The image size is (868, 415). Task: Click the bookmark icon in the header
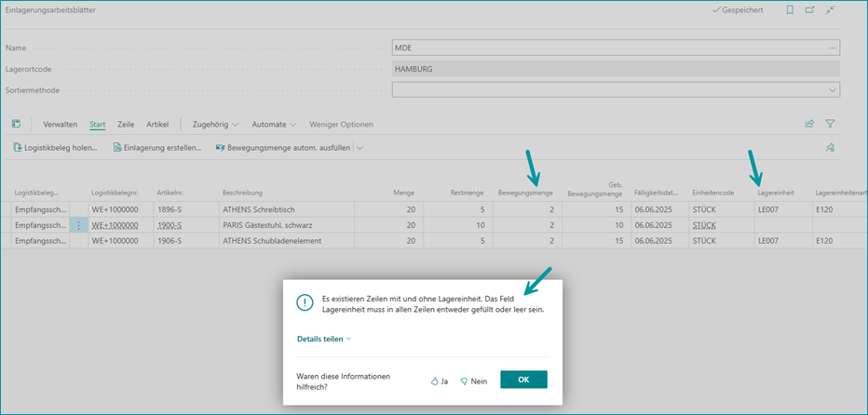point(790,10)
